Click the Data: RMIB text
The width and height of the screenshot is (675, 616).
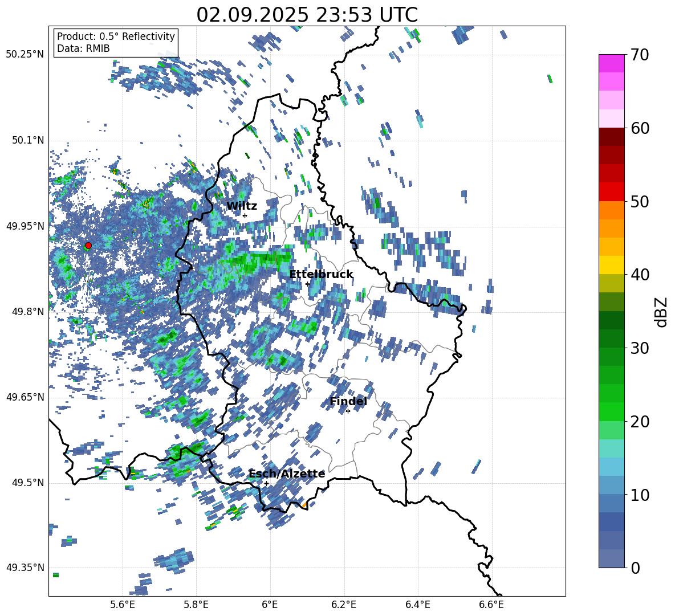[83, 48]
